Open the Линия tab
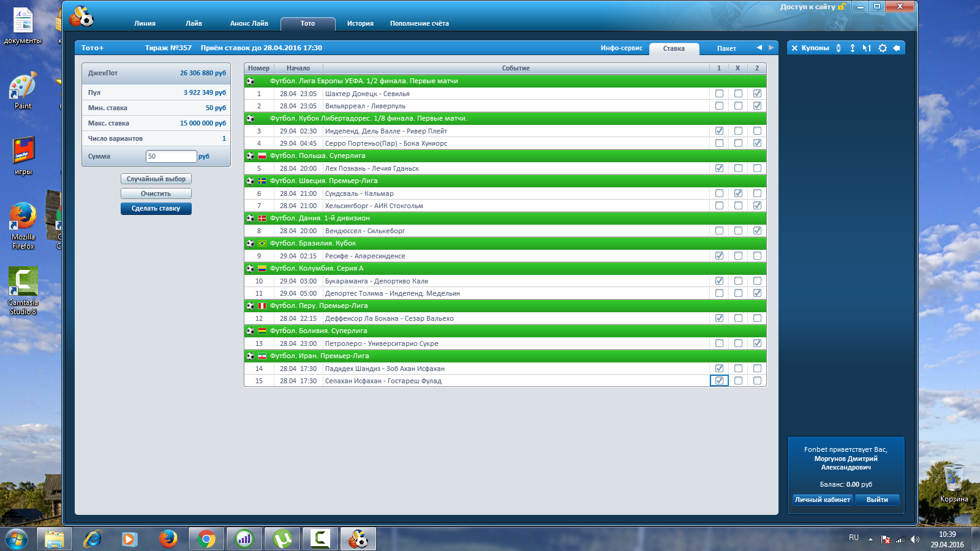This screenshot has width=980, height=551. tap(145, 24)
